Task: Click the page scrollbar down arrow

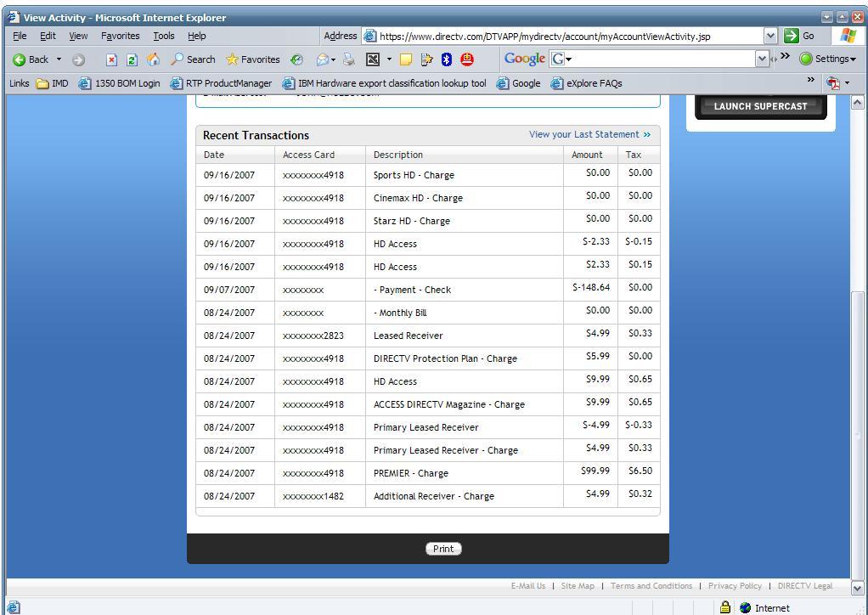Action: point(857,588)
